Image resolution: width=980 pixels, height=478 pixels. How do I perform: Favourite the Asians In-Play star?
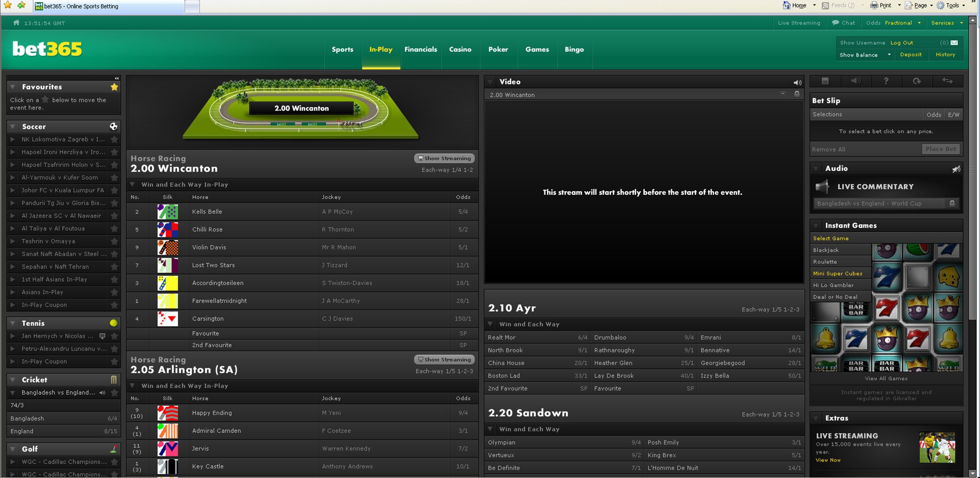pyautogui.click(x=114, y=292)
